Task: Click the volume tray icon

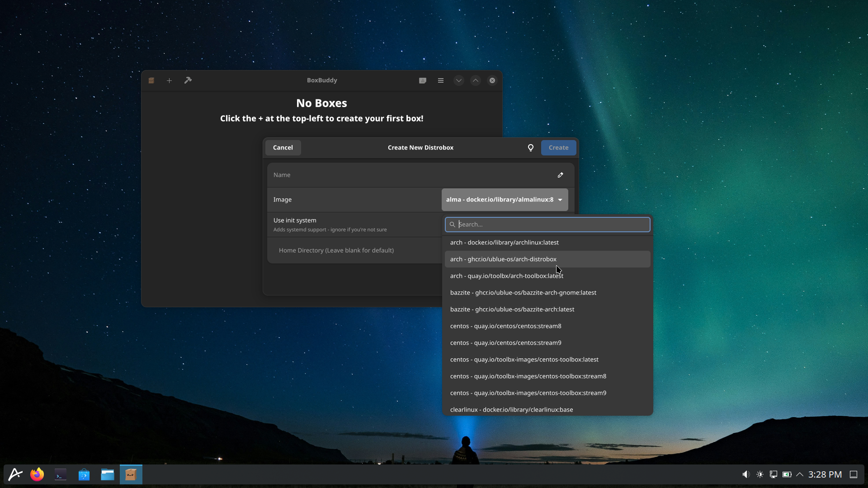Action: point(746,474)
